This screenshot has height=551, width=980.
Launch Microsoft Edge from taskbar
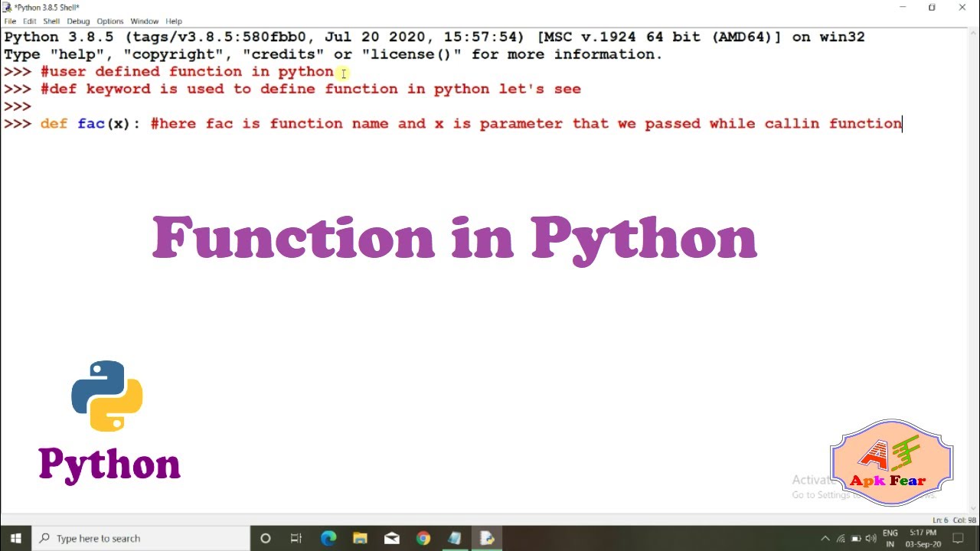328,538
